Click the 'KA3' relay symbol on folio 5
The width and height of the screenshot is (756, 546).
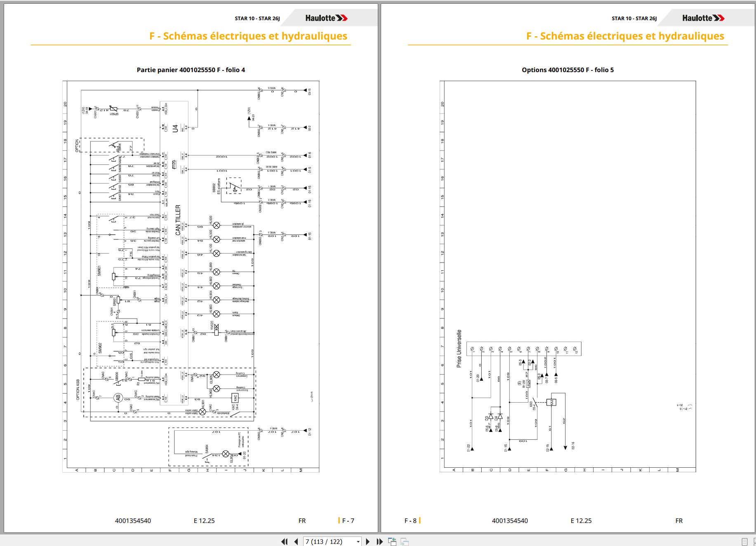551,402
